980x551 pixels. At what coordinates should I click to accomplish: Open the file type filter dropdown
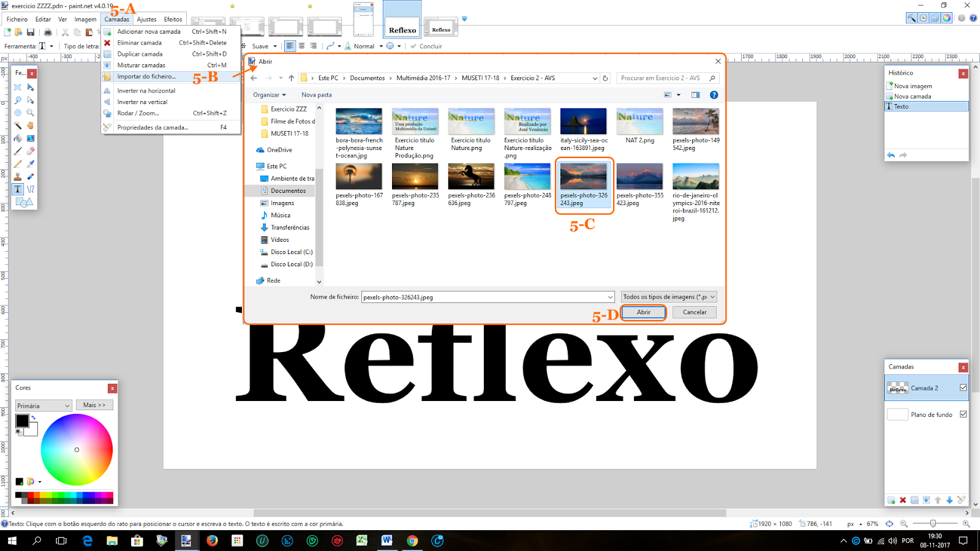click(669, 297)
